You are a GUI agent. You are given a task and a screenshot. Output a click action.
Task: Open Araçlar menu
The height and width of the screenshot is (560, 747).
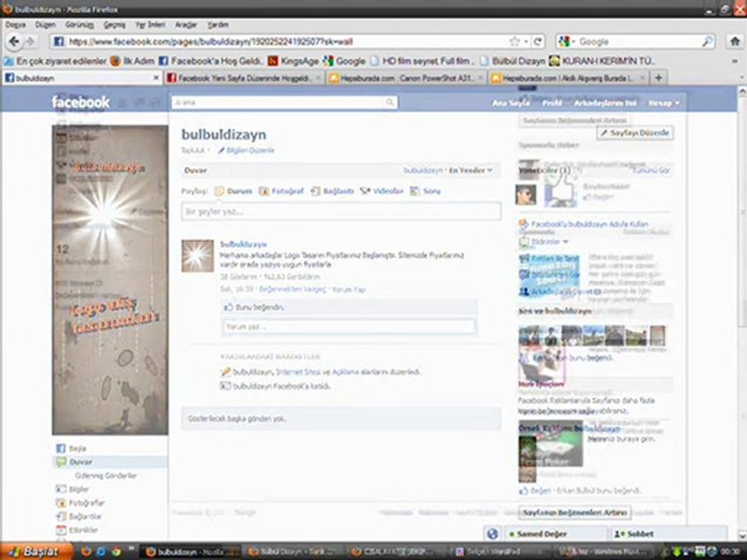tap(186, 25)
